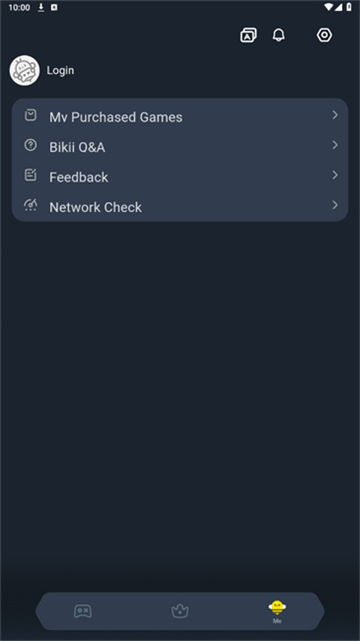Click the speed gauge icon beside Network Check
Screen dimensions: 360x641
pyautogui.click(x=31, y=205)
